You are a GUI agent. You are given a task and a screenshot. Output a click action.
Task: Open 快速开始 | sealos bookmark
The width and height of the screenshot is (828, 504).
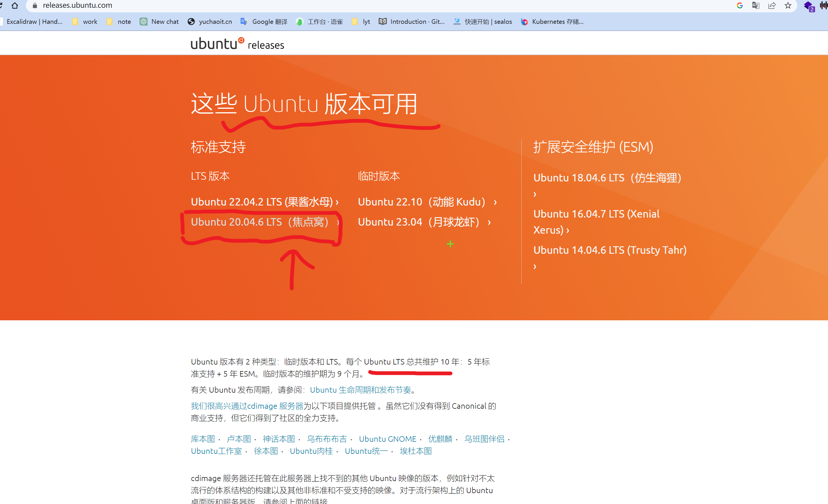(483, 22)
